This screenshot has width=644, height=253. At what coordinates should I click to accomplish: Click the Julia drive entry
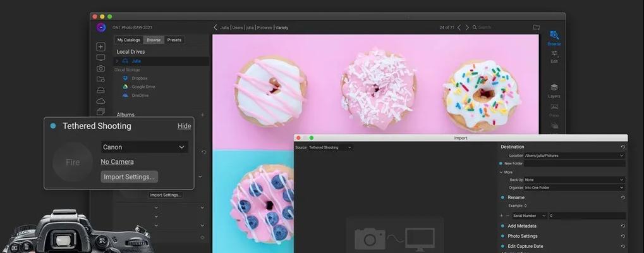[161, 61]
